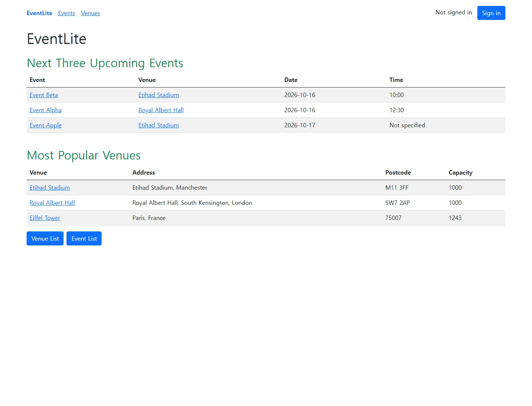Click the time 10:00
This screenshot has height=406, width=532.
click(396, 95)
